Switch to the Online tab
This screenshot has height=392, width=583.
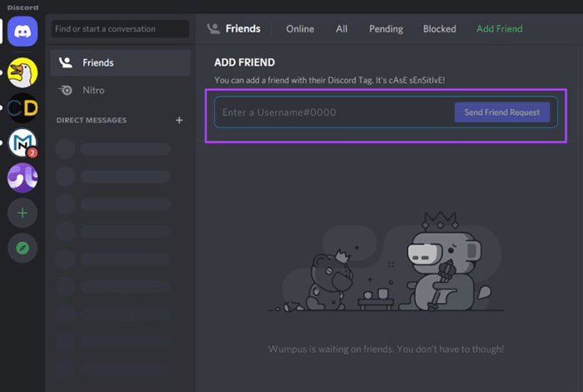[x=300, y=29]
